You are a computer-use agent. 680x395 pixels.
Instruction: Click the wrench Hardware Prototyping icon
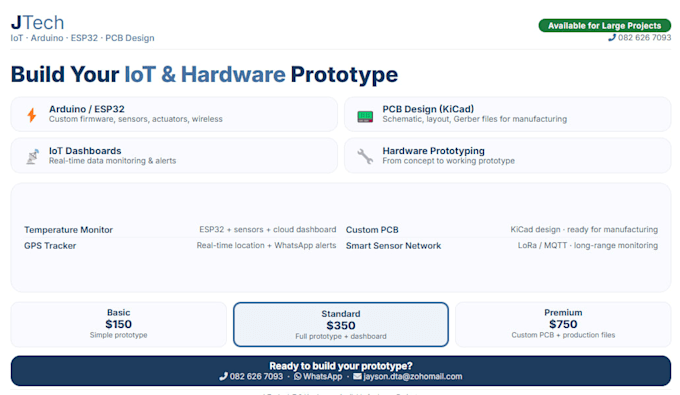365,156
